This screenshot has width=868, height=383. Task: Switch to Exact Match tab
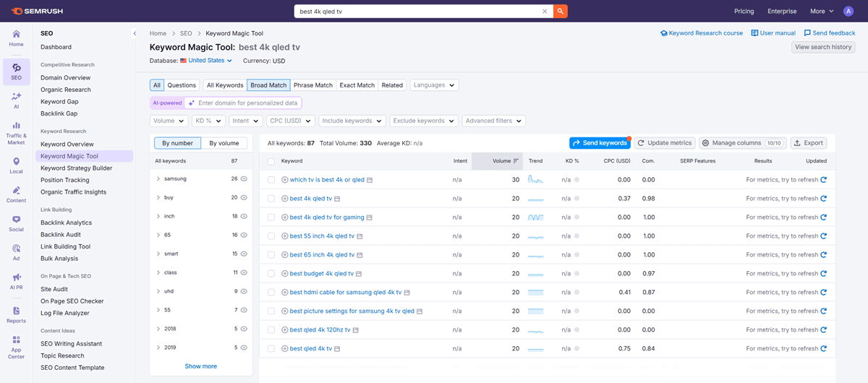point(357,85)
